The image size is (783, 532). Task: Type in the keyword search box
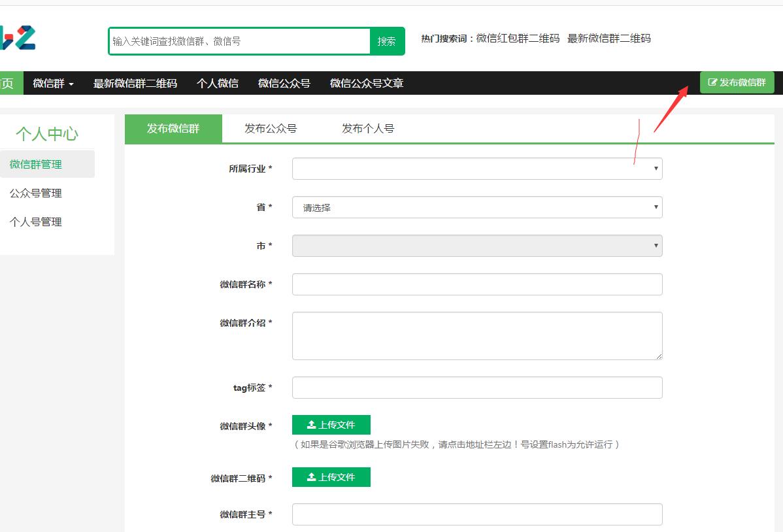point(239,41)
